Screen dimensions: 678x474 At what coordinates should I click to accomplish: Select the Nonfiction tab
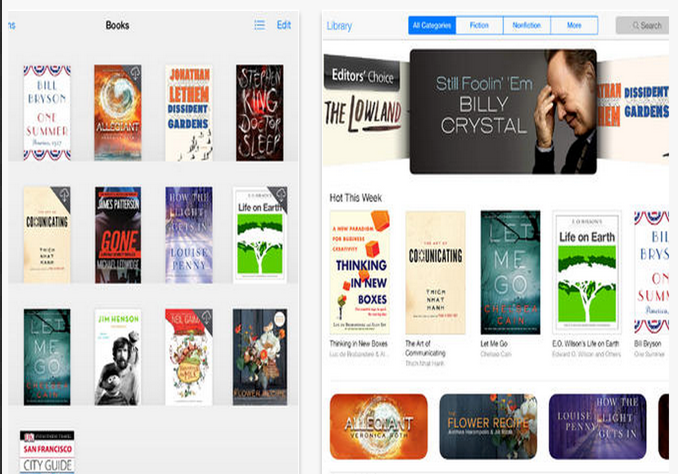tap(527, 26)
